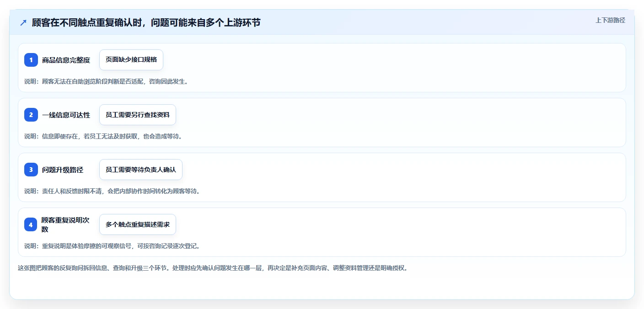Click the number 2 badge
The image size is (644, 309).
pos(31,115)
